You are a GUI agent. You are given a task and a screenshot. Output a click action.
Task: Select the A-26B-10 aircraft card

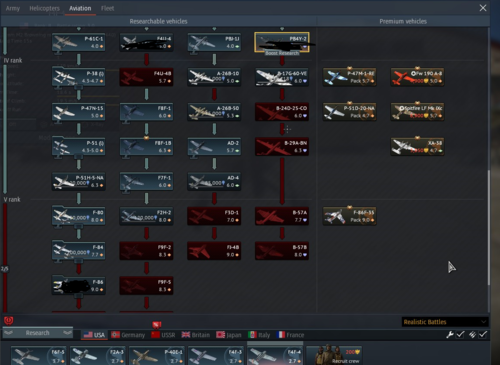[214, 77]
